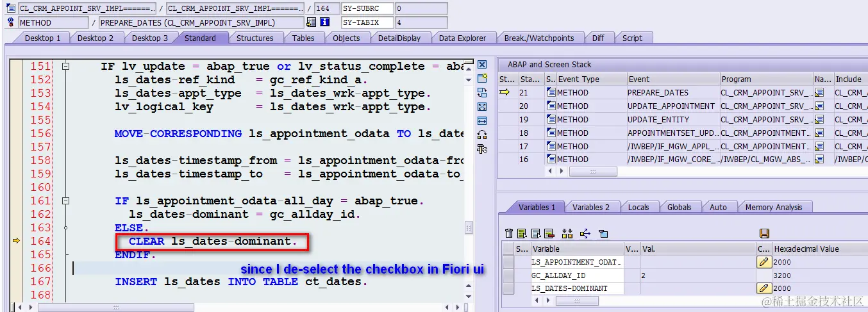Open the Memory Analysis tab

coord(774,207)
